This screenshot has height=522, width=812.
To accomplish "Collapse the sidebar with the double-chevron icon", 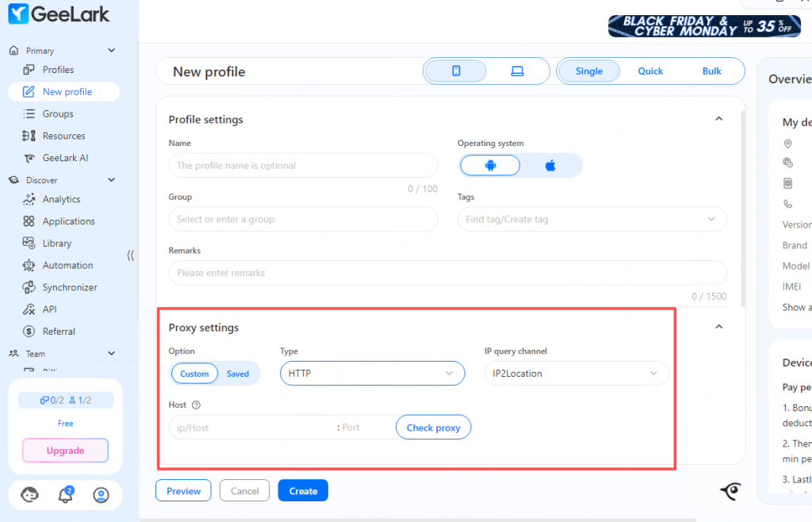I will click(x=131, y=255).
